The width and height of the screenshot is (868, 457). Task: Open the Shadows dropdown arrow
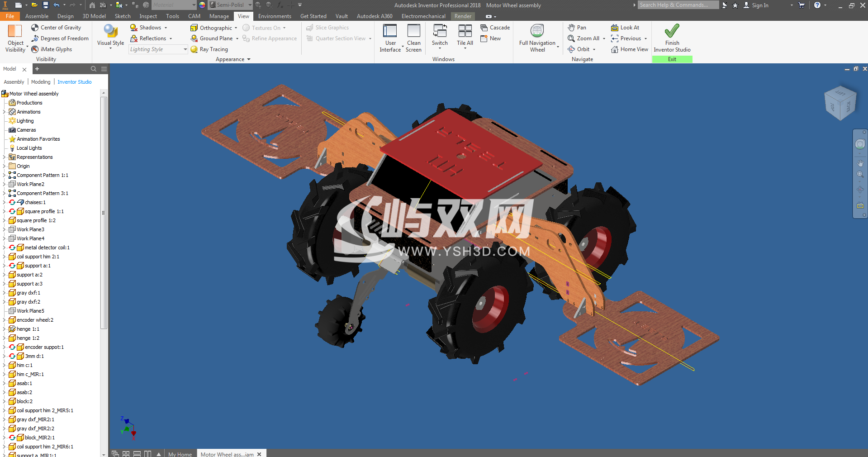pyautogui.click(x=166, y=28)
